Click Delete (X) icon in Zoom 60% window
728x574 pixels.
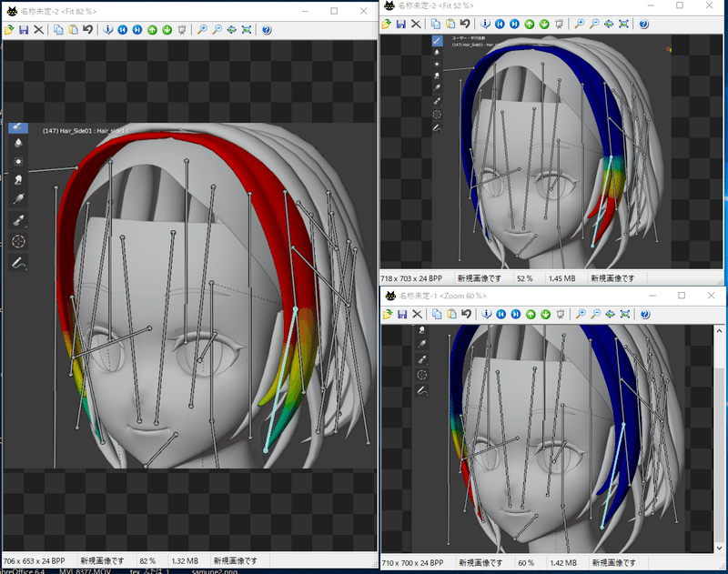tap(418, 315)
